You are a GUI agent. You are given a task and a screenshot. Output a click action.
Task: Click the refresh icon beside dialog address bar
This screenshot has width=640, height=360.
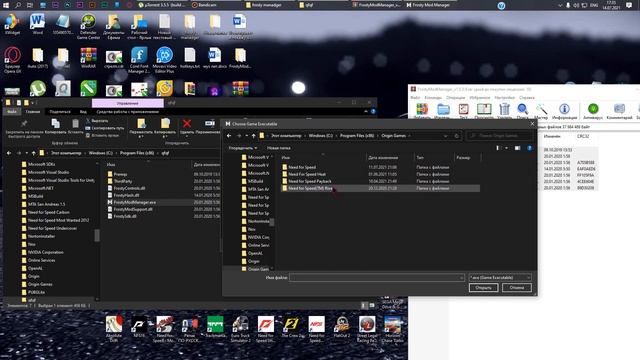[457, 136]
